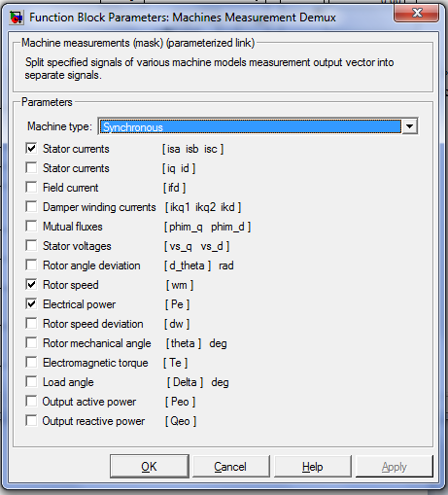The height and width of the screenshot is (495, 448).
Task: Open Help for this block
Action: [x=313, y=467]
